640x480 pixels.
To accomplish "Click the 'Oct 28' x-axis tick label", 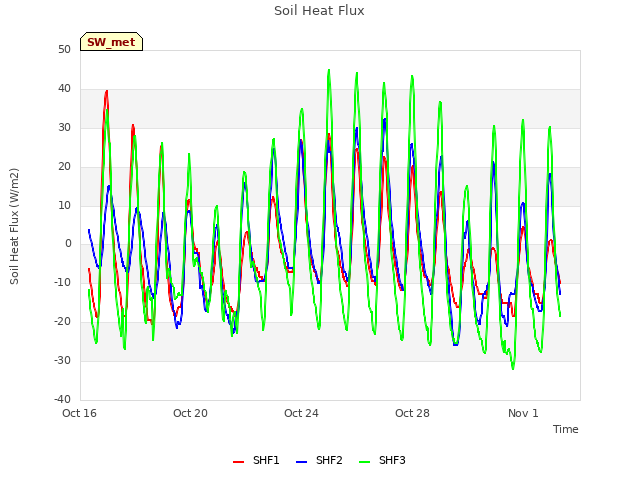I will coord(412,413).
